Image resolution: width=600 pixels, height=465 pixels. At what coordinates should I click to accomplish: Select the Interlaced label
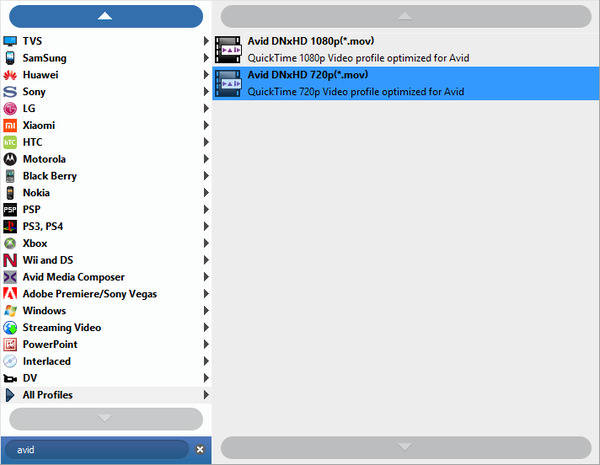tap(47, 361)
